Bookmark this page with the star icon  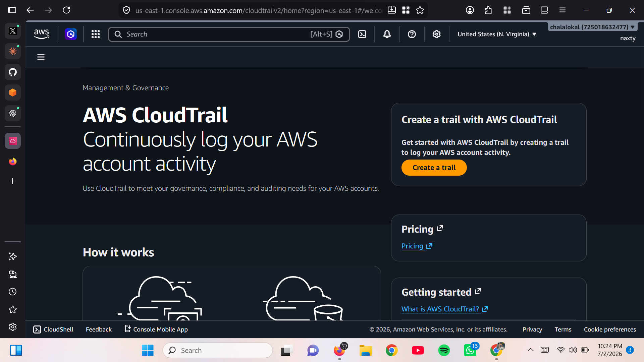coord(420,10)
